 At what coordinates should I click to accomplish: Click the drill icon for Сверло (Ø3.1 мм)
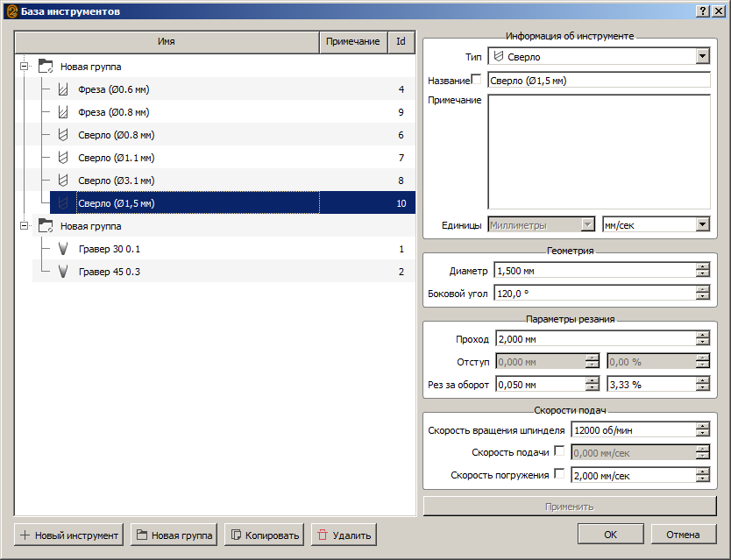click(x=62, y=181)
